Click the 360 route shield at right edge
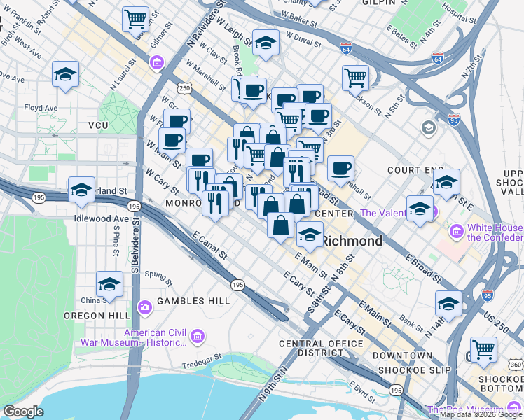The height and width of the screenshot is (420, 524). (516, 365)
